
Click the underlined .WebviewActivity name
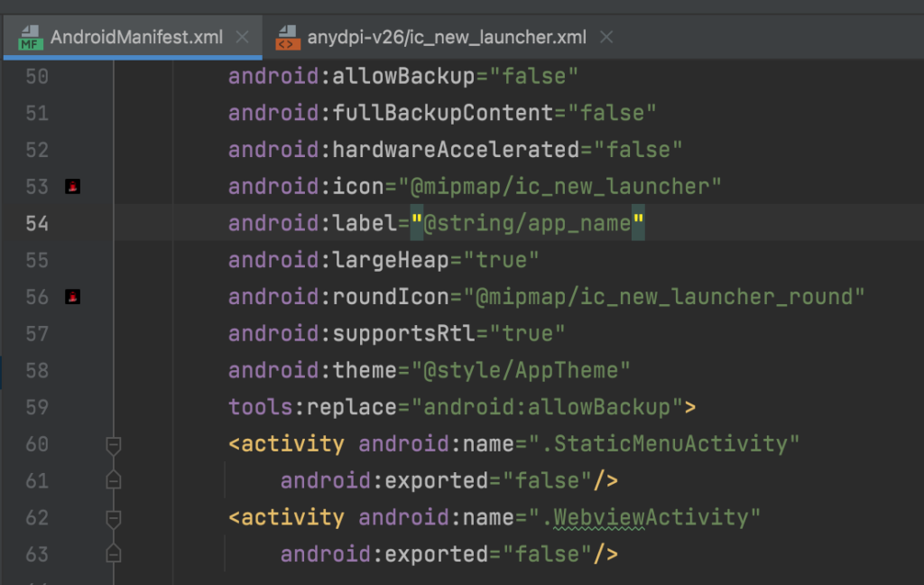pyautogui.click(x=651, y=517)
